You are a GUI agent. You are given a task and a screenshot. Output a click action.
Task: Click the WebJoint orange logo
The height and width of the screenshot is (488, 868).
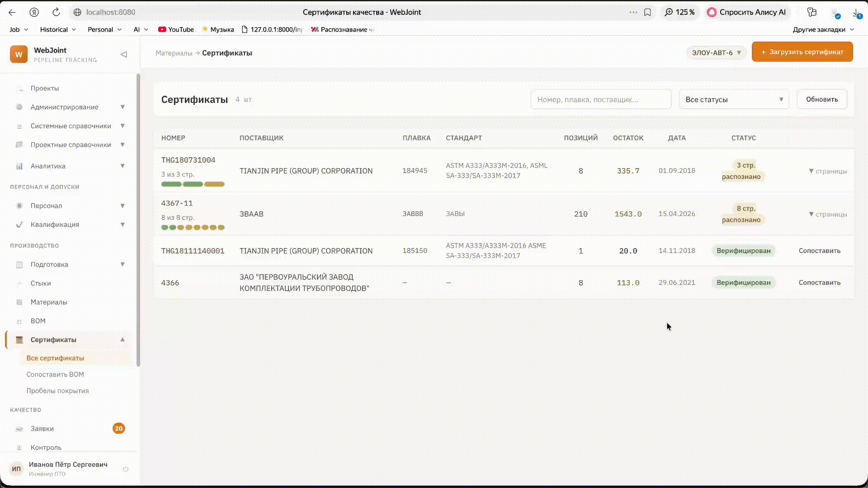19,54
